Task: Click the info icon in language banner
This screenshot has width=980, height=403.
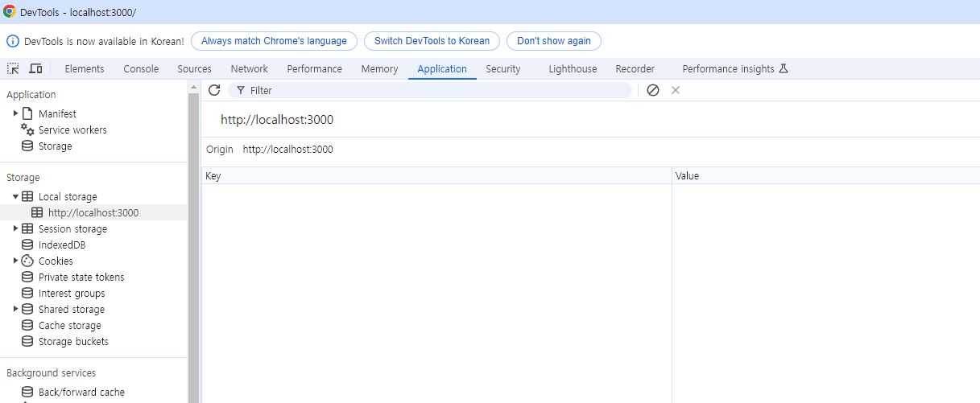Action: click(13, 41)
